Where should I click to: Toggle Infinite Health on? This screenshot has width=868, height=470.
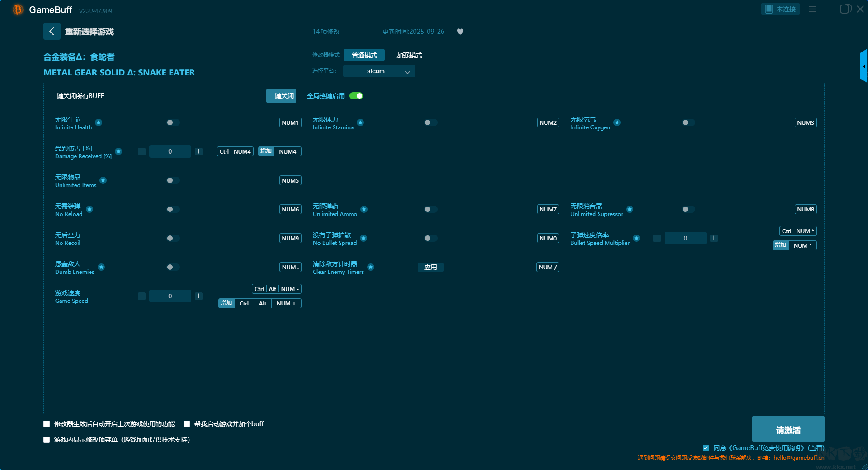[x=173, y=122]
